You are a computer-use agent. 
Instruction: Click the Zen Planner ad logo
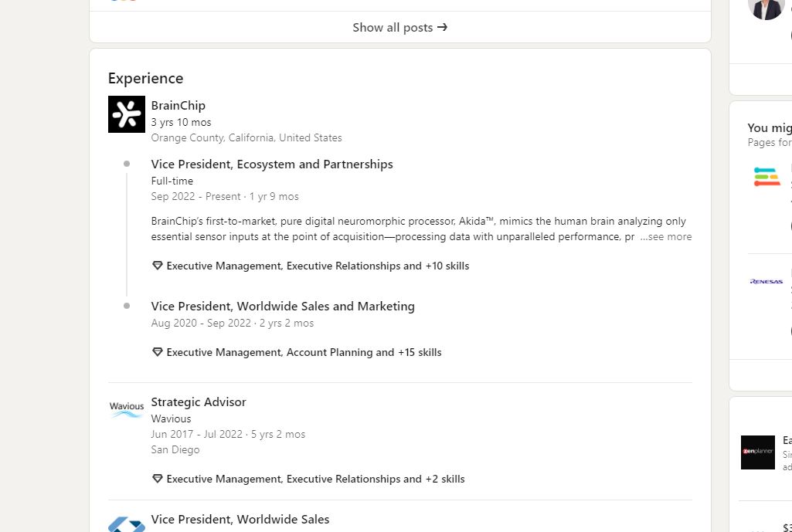[x=757, y=452]
